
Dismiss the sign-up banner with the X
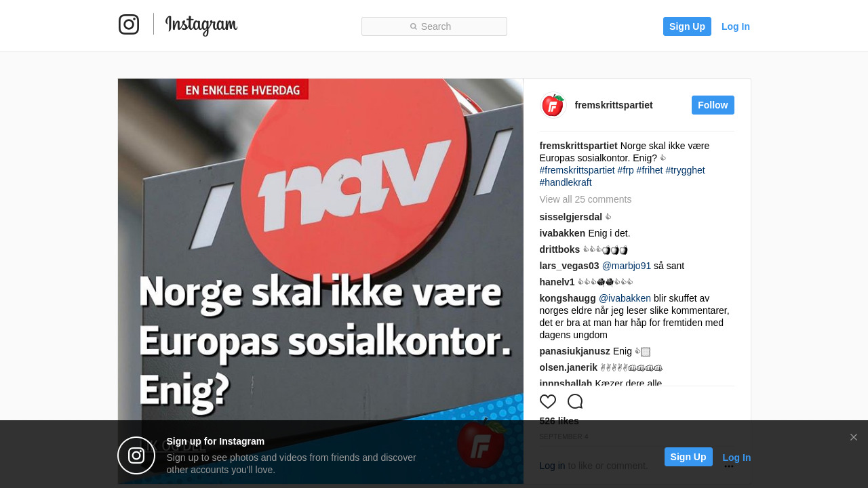[x=854, y=437]
